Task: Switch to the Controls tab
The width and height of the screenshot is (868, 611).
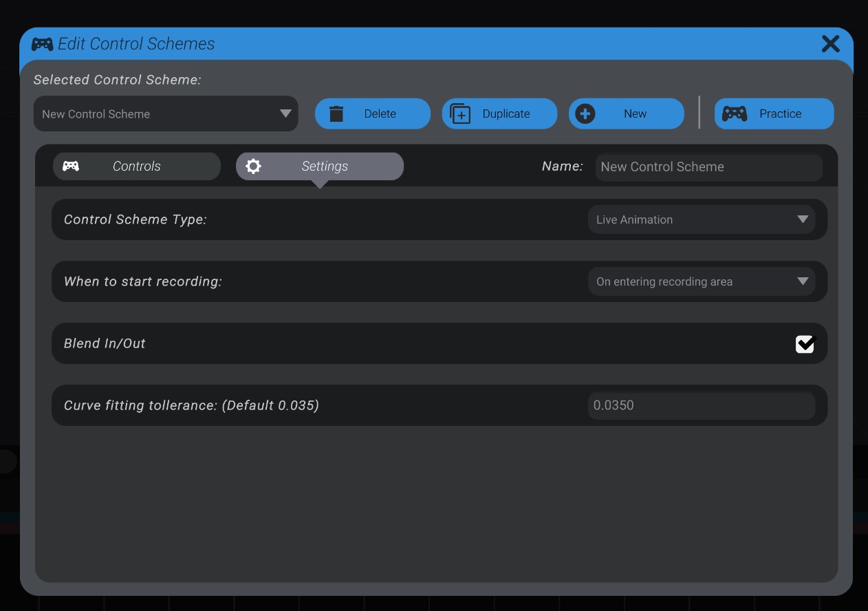Action: [x=136, y=166]
